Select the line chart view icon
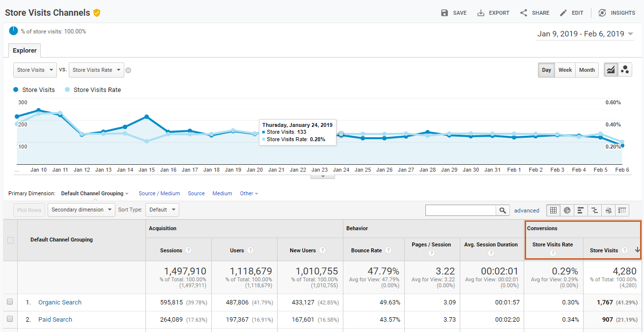 pos(611,70)
